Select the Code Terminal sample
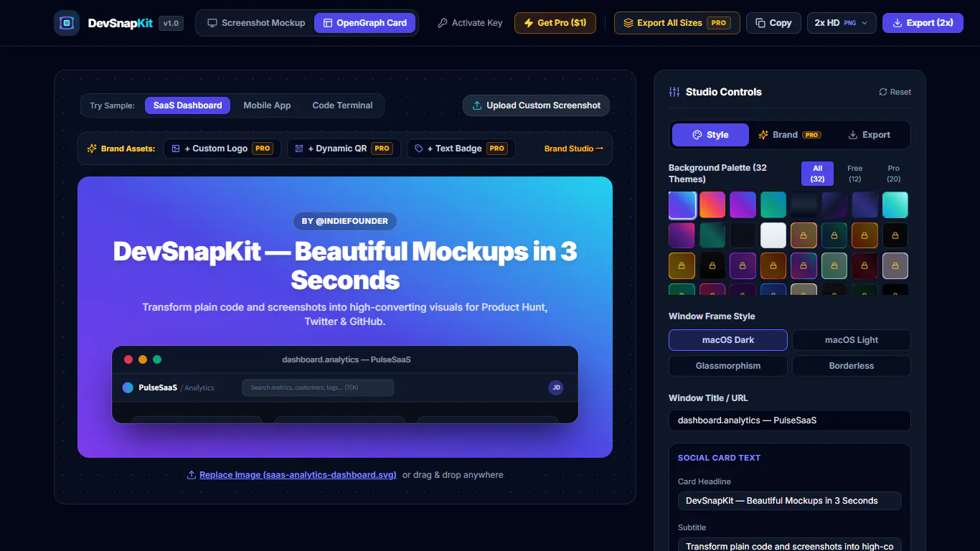Image resolution: width=980 pixels, height=551 pixels. [342, 105]
